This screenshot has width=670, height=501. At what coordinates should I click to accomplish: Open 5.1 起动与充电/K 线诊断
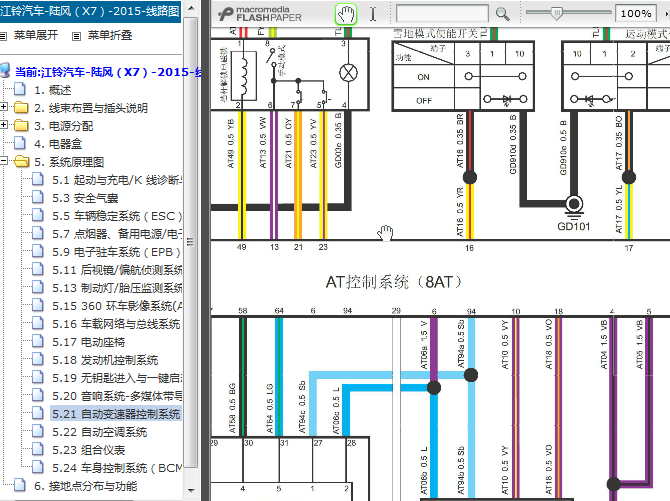[x=117, y=180]
